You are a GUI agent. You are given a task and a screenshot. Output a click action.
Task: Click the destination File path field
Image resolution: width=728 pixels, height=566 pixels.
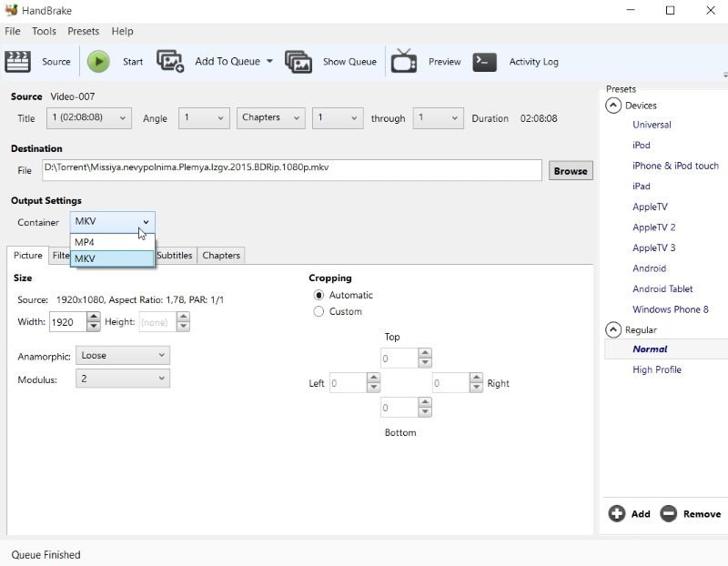pyautogui.click(x=291, y=170)
